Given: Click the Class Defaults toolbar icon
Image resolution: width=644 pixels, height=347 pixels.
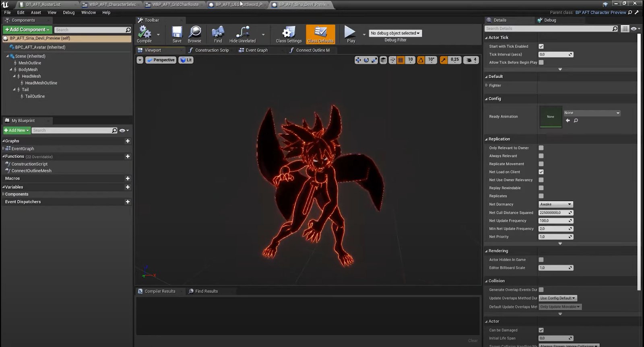Looking at the screenshot, I should [x=320, y=34].
